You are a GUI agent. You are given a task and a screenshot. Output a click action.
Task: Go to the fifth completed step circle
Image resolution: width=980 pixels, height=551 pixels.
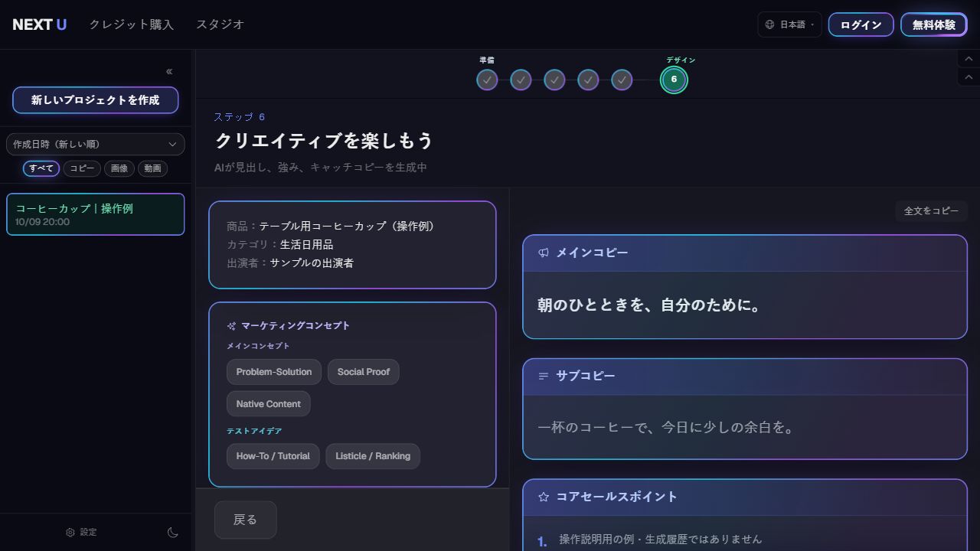(x=622, y=80)
